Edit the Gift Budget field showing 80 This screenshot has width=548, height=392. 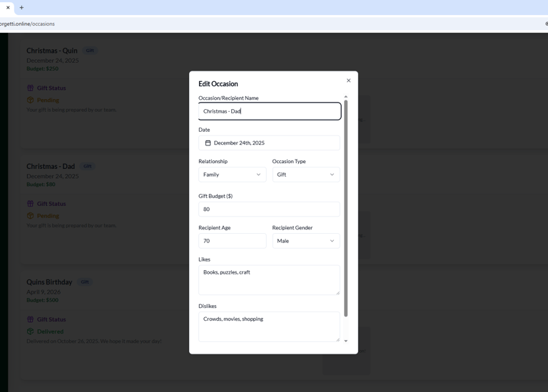coord(269,209)
